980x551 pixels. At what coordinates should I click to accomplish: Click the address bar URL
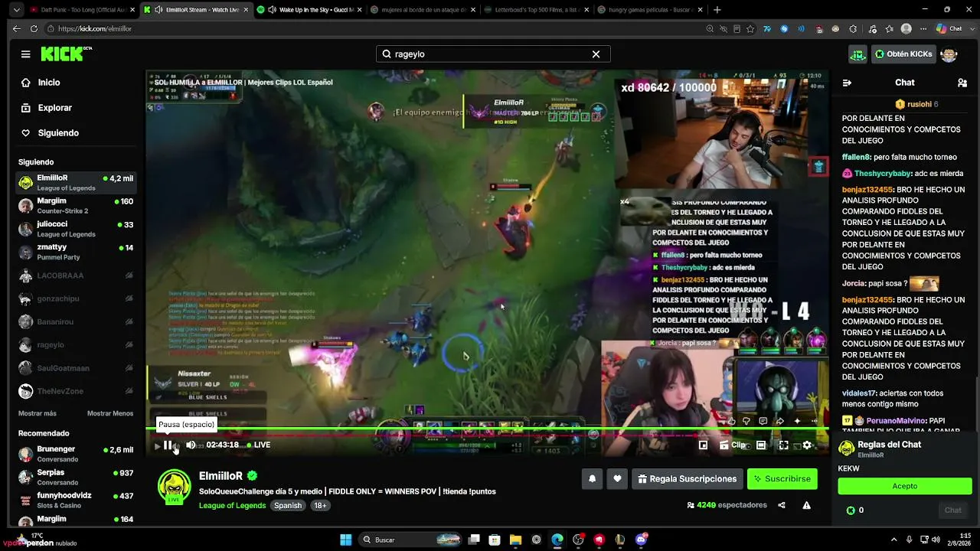pyautogui.click(x=95, y=29)
